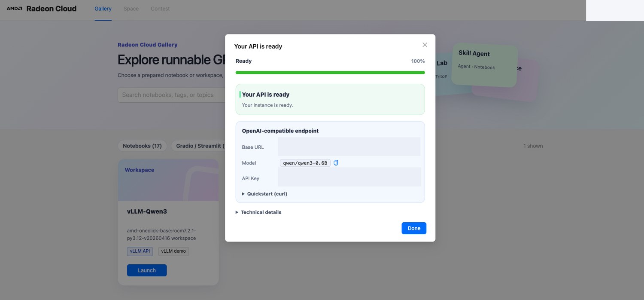This screenshot has height=300, width=644.
Task: Click the vLLM-Qwen3 card title
Action: (x=147, y=211)
